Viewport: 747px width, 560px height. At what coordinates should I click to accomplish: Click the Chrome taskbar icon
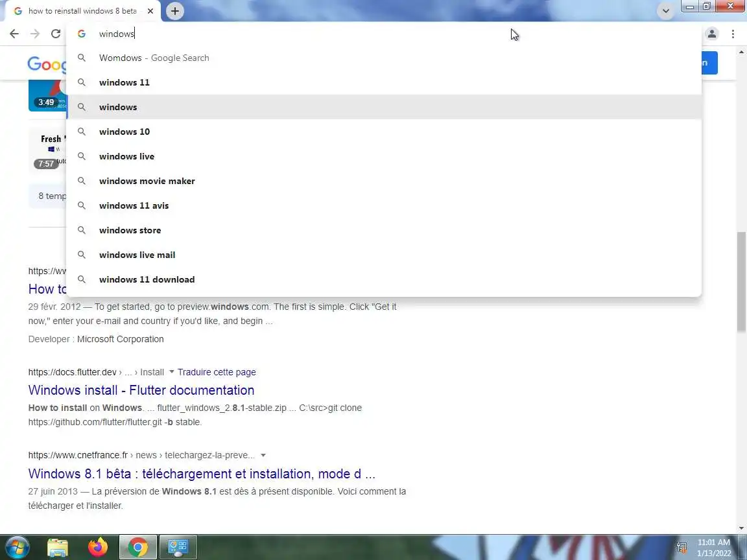[x=137, y=548]
